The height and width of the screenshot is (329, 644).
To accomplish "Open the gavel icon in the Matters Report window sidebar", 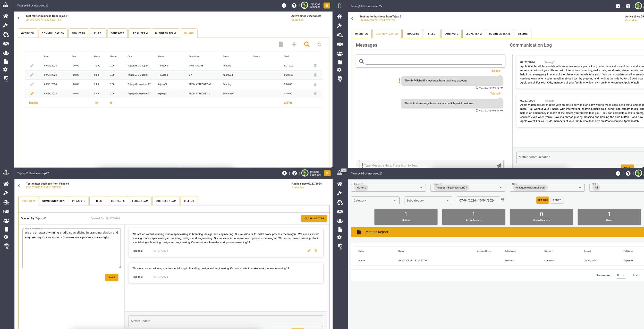I will (x=340, y=193).
